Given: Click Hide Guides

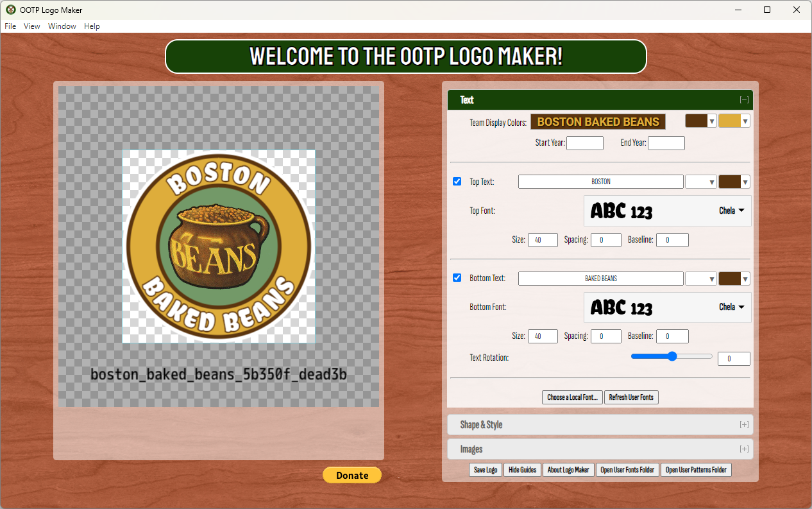Looking at the screenshot, I should pyautogui.click(x=522, y=469).
